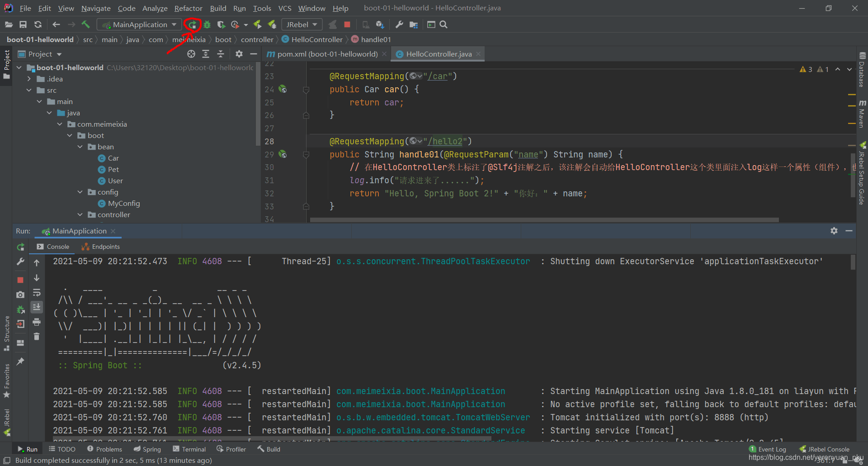Open Project panel gear options

[239, 54]
